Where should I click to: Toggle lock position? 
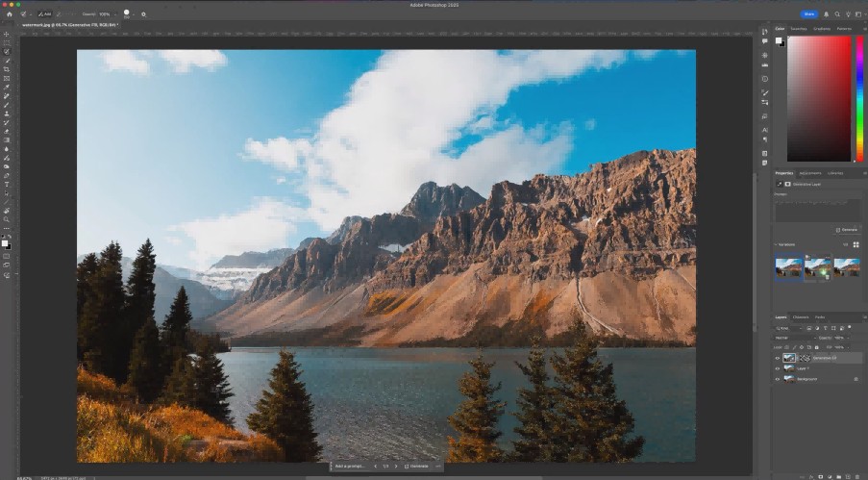(802, 347)
